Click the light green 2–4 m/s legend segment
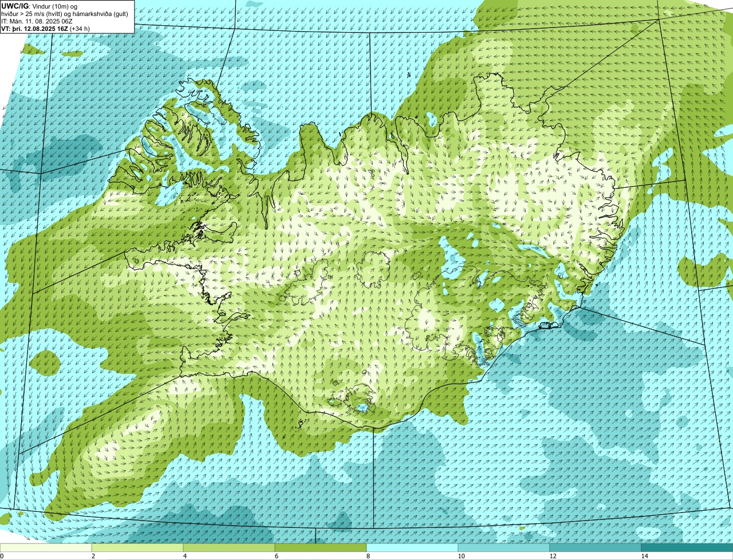Image resolution: width=733 pixels, height=560 pixels. [x=137, y=547]
